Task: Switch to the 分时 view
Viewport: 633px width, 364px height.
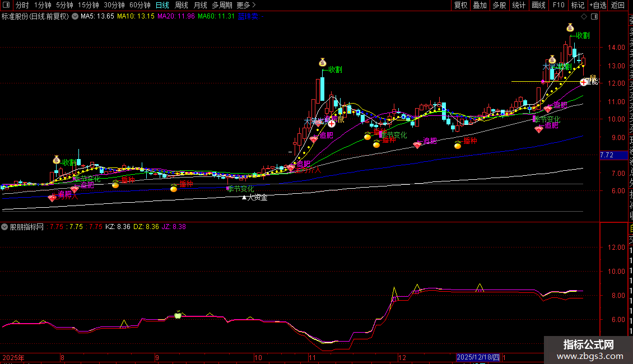Action: [x=22, y=5]
